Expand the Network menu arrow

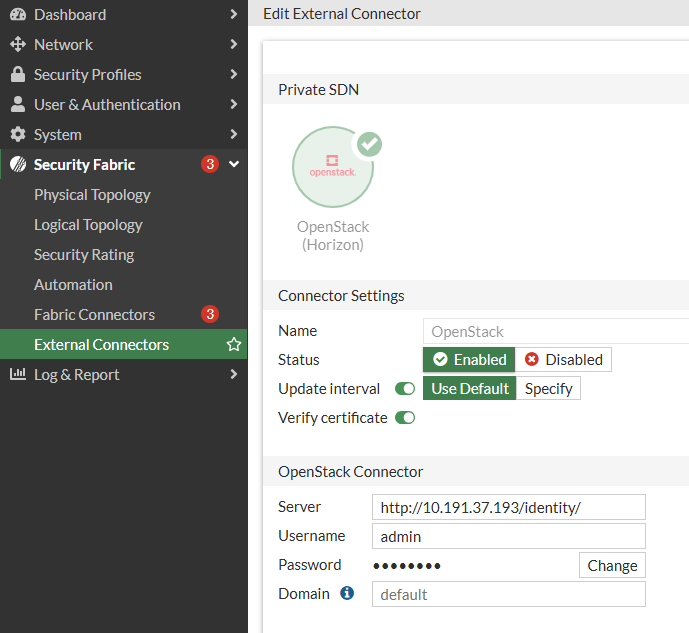(234, 44)
